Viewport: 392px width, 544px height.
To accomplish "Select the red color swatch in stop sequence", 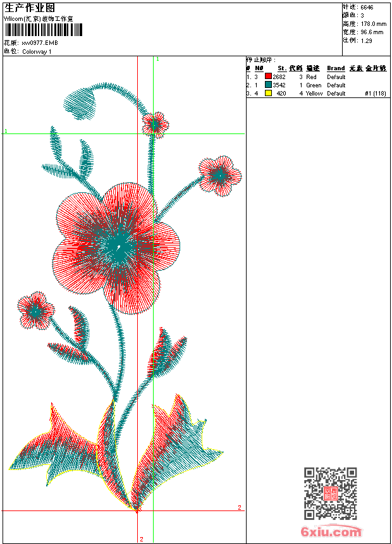I will click(268, 77).
